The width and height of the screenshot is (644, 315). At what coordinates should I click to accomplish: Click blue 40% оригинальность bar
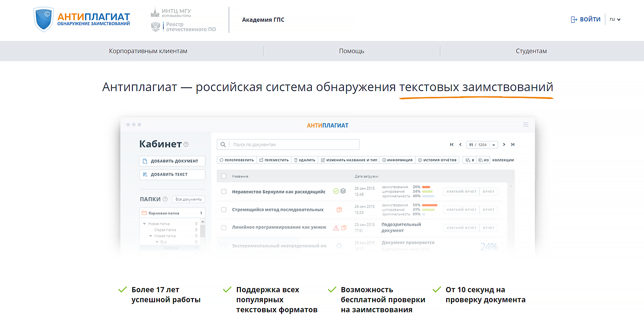point(428,196)
